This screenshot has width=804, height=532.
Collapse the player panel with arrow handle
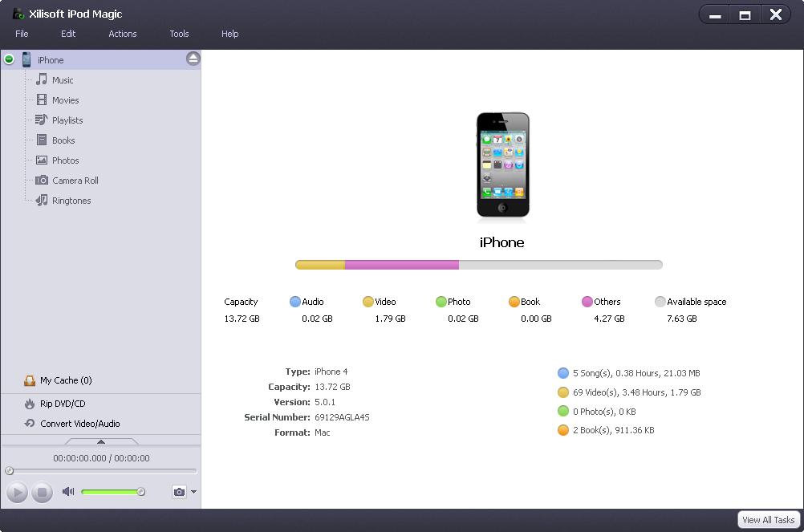[101, 441]
